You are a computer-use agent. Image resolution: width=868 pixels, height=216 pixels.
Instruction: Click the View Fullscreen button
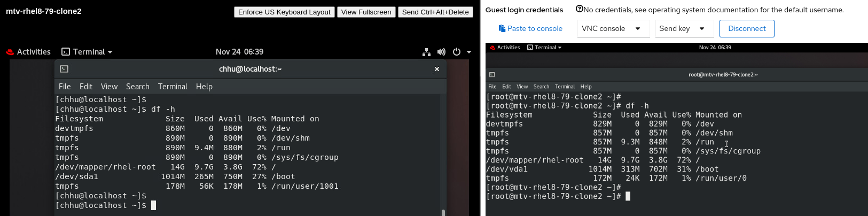coord(366,12)
